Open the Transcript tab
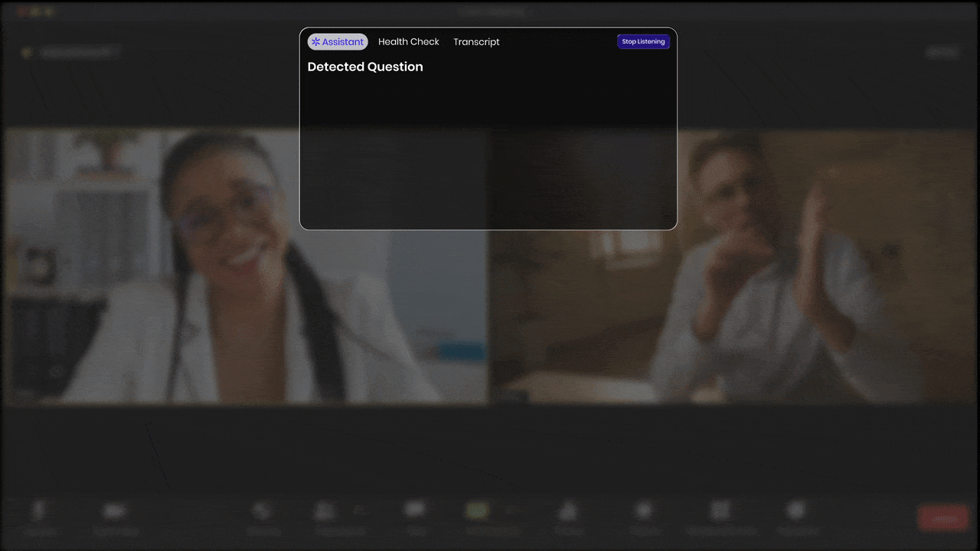This screenshot has height=551, width=980. click(x=476, y=42)
